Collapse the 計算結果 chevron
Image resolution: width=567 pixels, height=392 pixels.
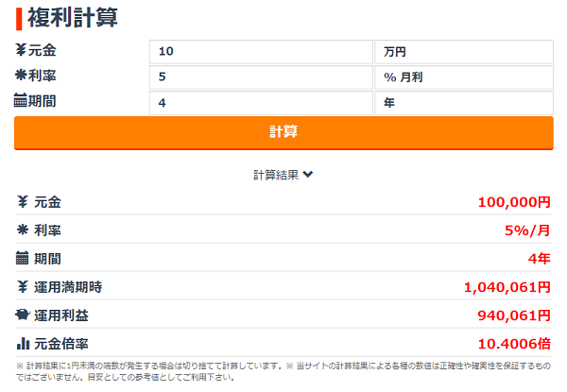[x=308, y=175]
